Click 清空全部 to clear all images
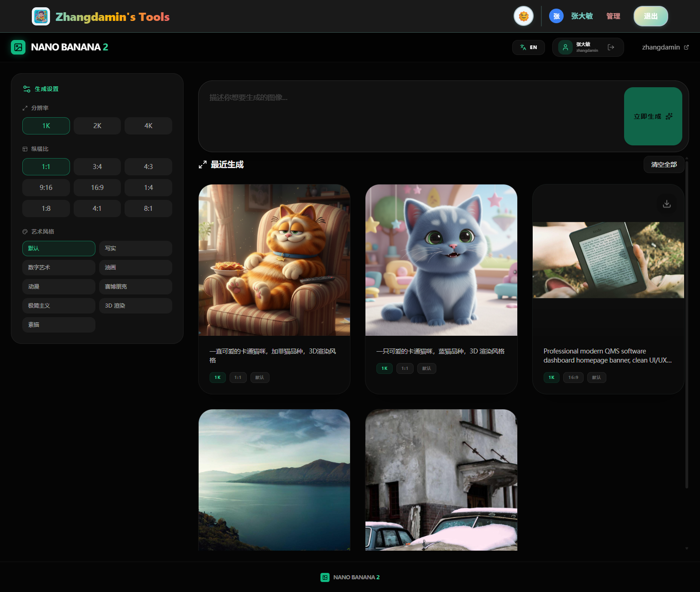The height and width of the screenshot is (592, 700). 664,164
